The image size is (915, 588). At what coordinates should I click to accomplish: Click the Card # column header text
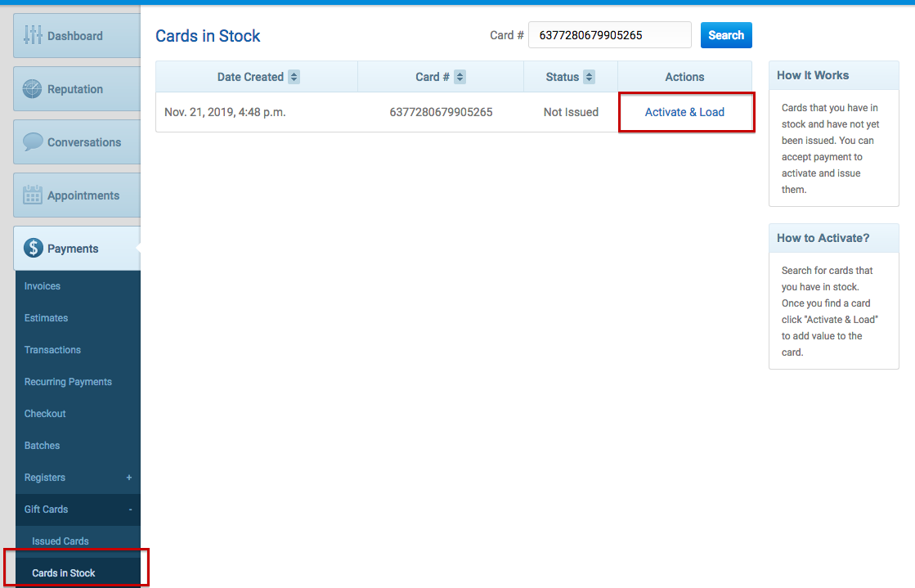coord(433,77)
